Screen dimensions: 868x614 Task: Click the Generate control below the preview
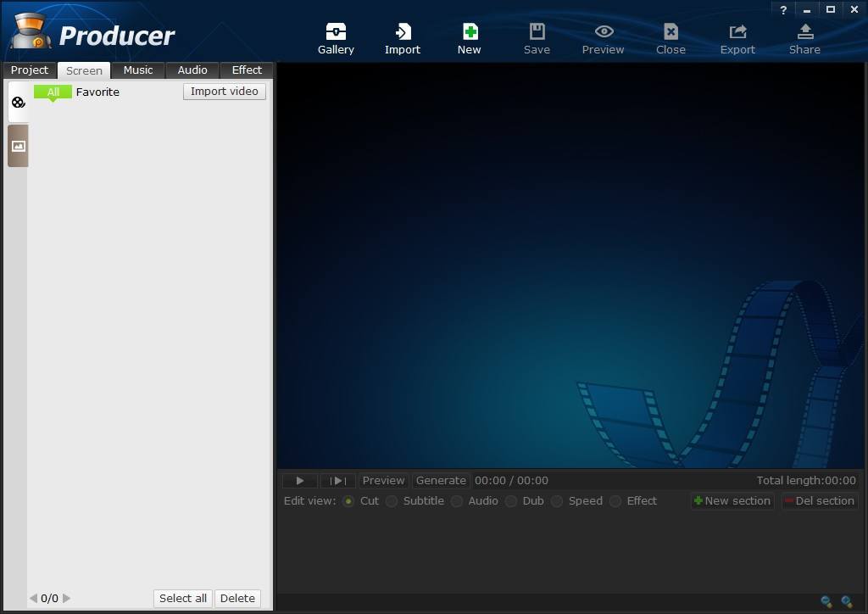click(441, 480)
